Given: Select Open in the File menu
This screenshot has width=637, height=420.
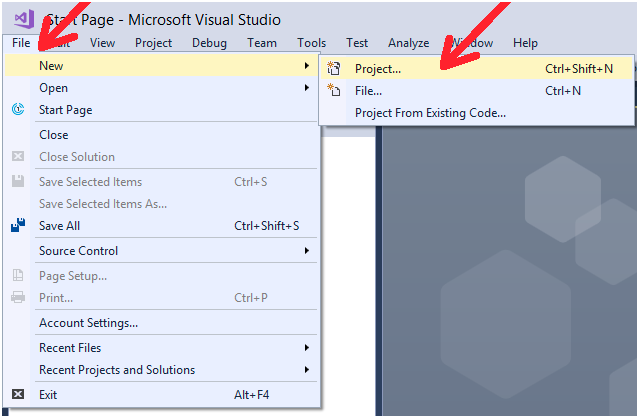Looking at the screenshot, I should point(162,88).
